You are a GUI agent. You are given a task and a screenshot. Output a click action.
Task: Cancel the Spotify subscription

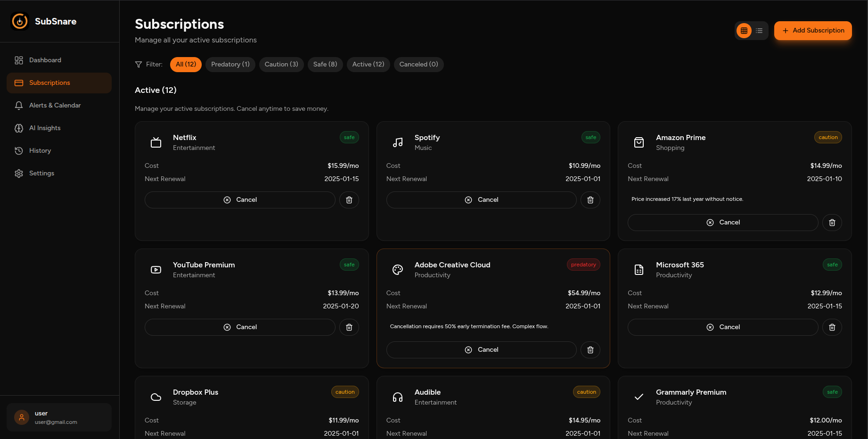click(x=482, y=200)
